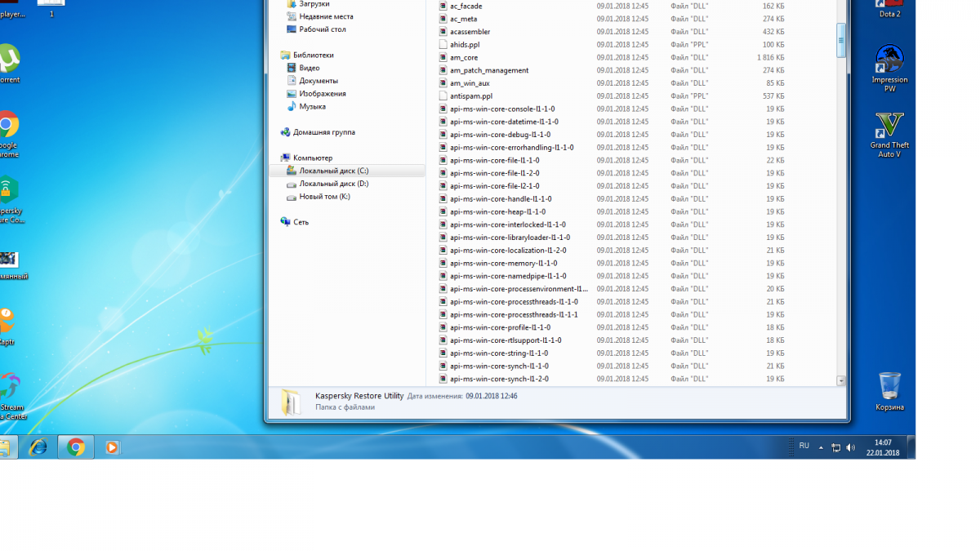Select api-ms-win-core-handle-l1-1-0 file

(x=501, y=199)
